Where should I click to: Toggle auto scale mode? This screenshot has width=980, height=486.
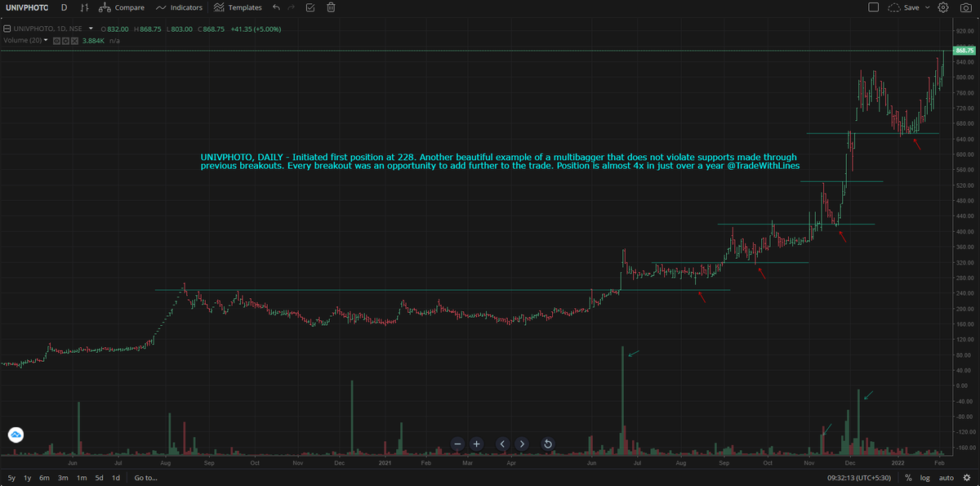click(947, 478)
